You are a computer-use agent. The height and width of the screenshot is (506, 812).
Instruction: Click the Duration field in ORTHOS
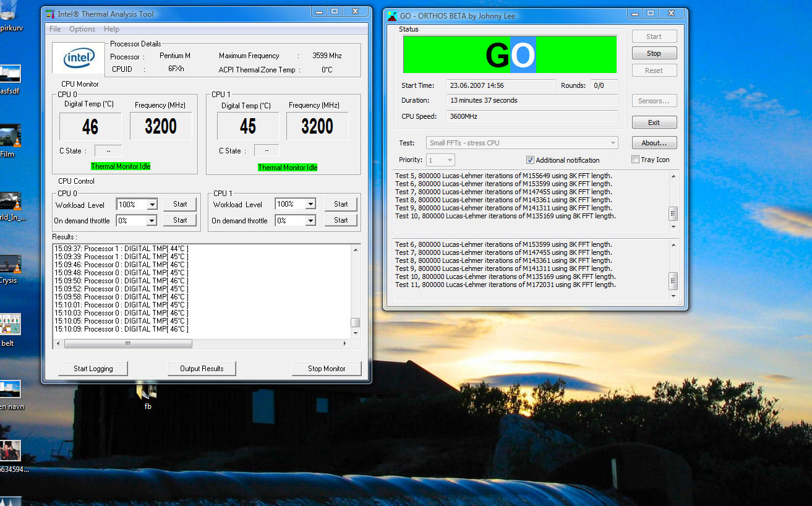click(x=532, y=100)
